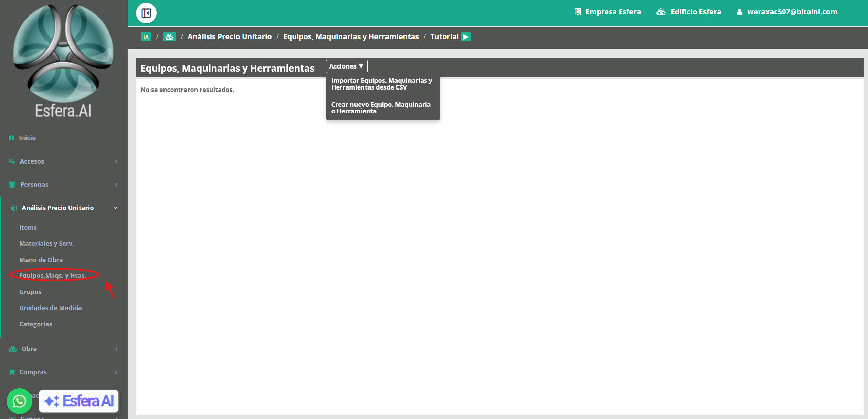Open Unidades de Medida submenu item

pos(50,308)
